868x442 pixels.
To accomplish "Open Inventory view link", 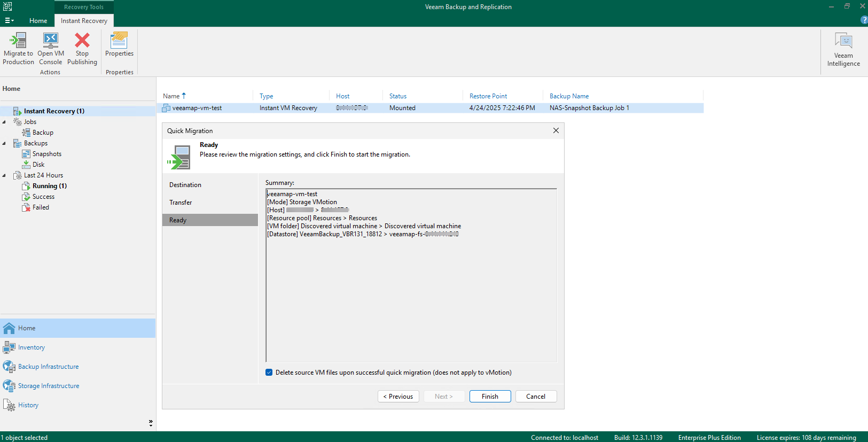I will (x=32, y=347).
